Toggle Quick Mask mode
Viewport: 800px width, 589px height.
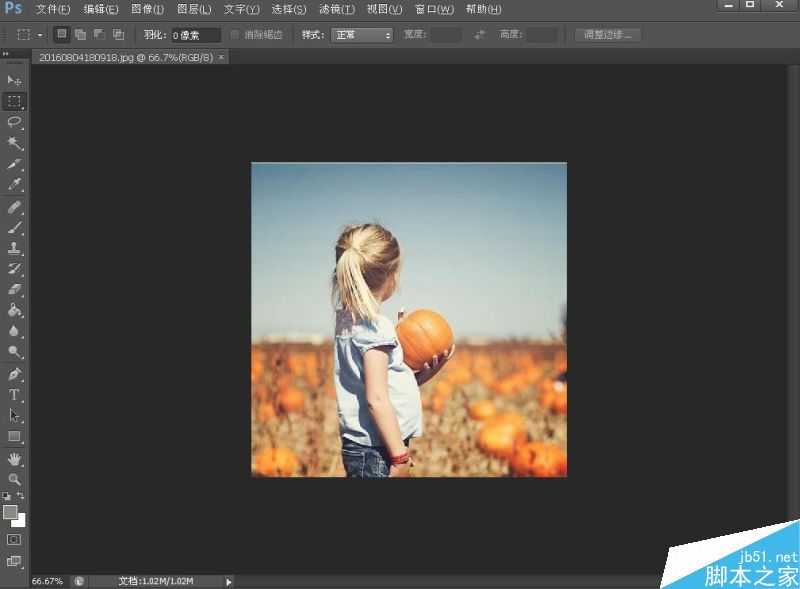tap(14, 540)
